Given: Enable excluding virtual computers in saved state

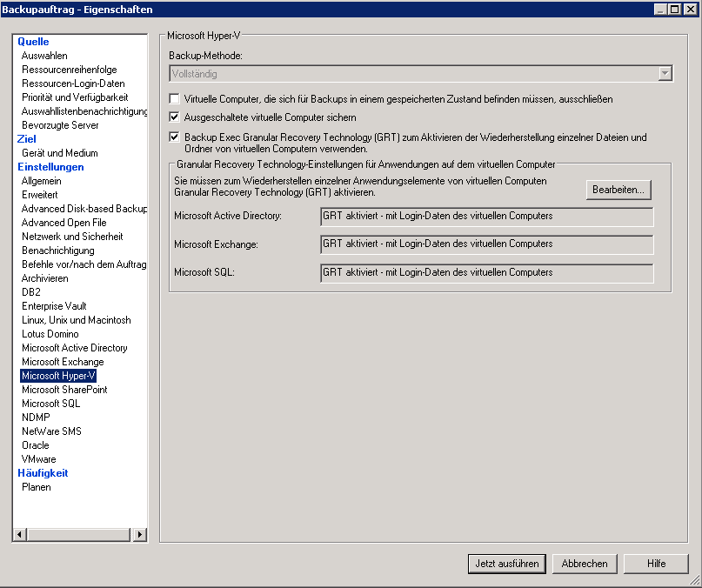Looking at the screenshot, I should tap(174, 99).
